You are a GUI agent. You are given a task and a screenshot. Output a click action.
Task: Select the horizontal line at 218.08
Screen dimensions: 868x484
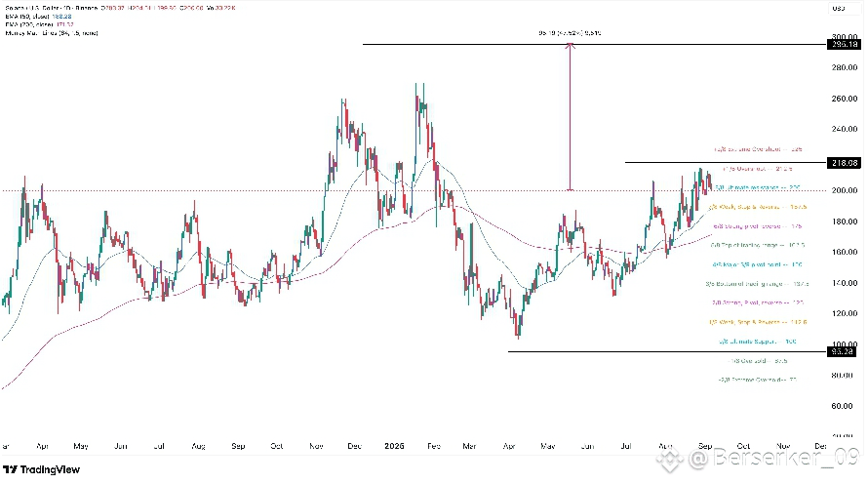pyautogui.click(x=726, y=163)
